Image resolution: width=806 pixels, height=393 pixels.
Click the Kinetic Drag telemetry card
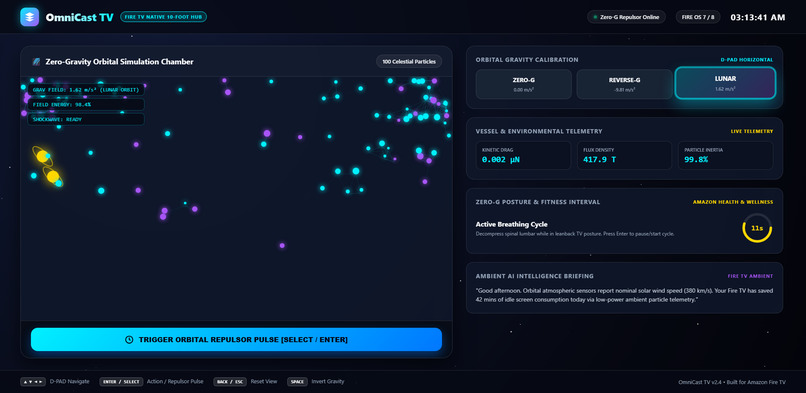click(524, 156)
